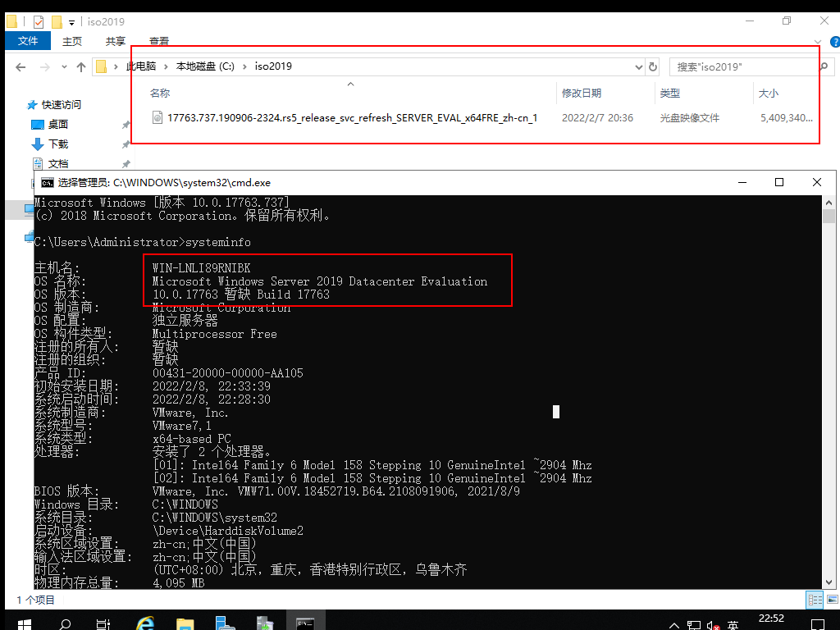
Task: Open the address bar history dropdown
Action: (638, 67)
